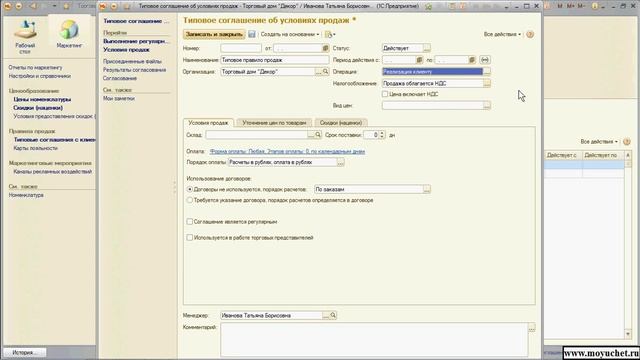Expand 'Создать на основании' menu

point(290,34)
